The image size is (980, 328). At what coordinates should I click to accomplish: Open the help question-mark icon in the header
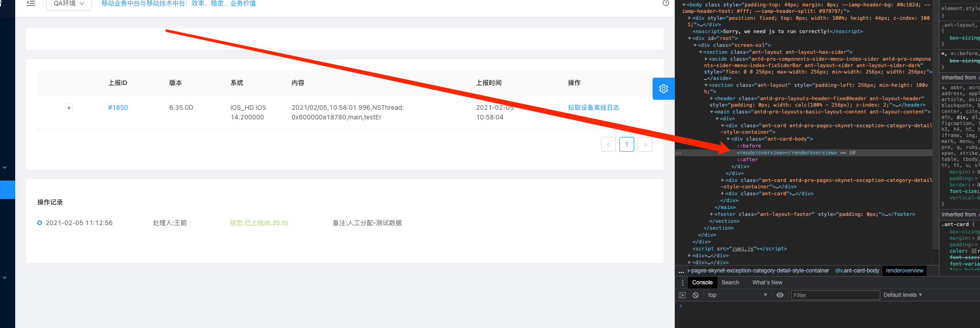(665, 3)
